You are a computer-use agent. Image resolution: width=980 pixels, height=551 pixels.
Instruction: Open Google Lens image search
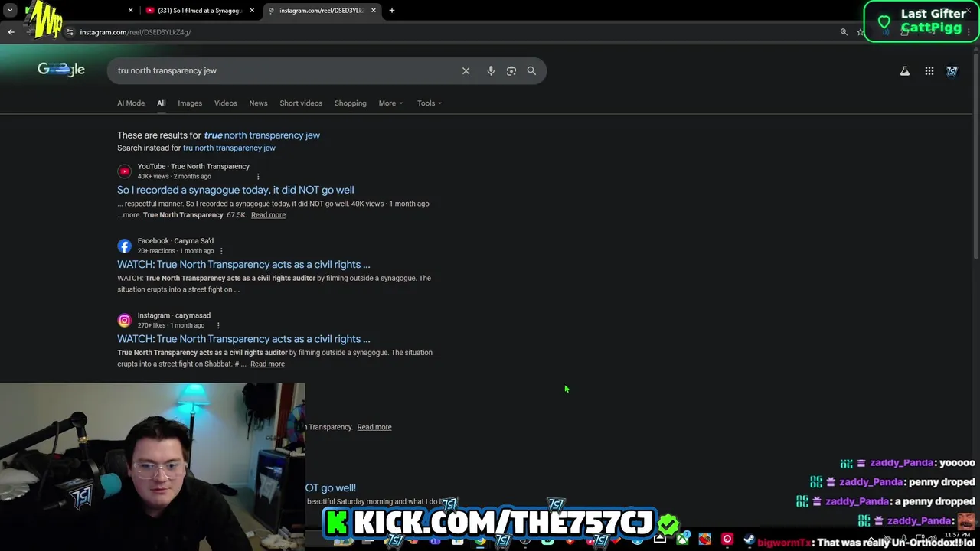point(511,70)
